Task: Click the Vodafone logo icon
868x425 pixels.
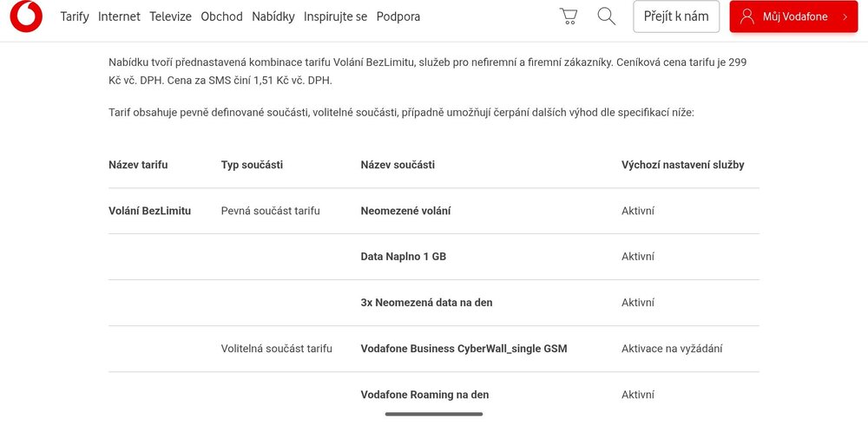Action: (x=26, y=16)
